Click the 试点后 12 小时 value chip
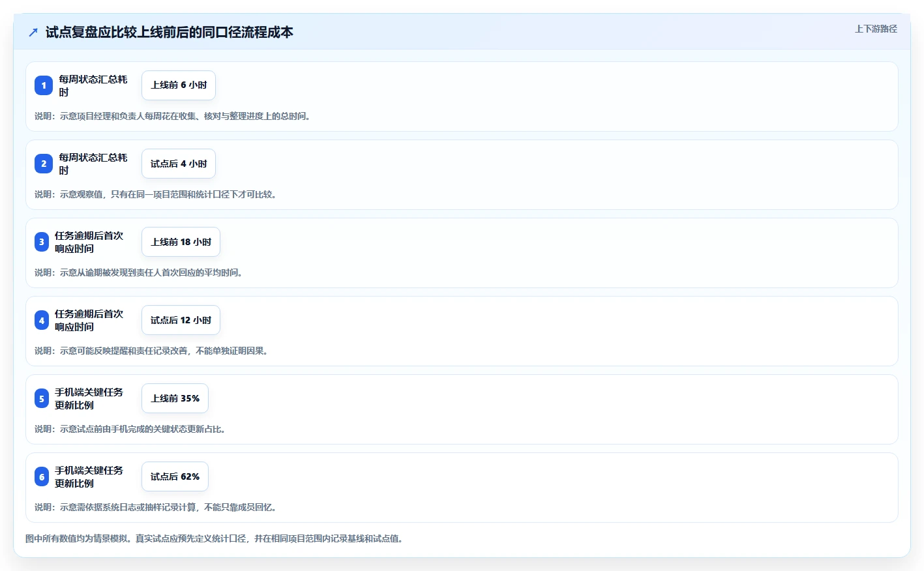Image resolution: width=924 pixels, height=571 pixels. [x=181, y=320]
